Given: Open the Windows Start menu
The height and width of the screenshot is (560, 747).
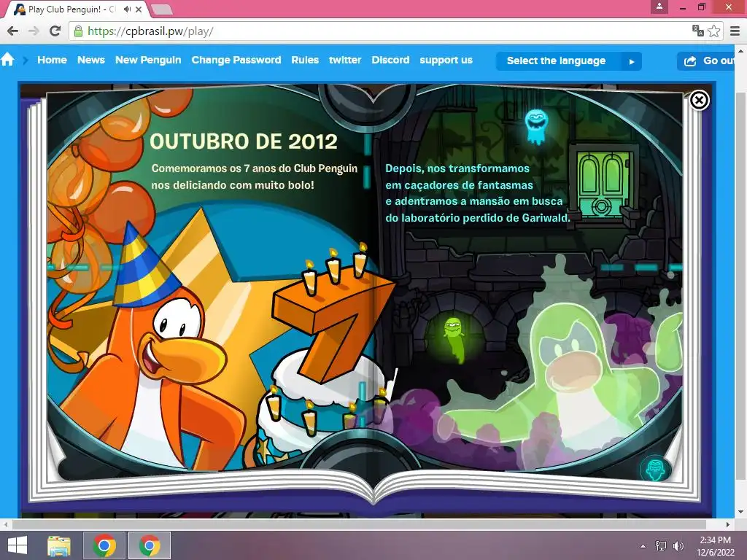Looking at the screenshot, I should coord(18,545).
